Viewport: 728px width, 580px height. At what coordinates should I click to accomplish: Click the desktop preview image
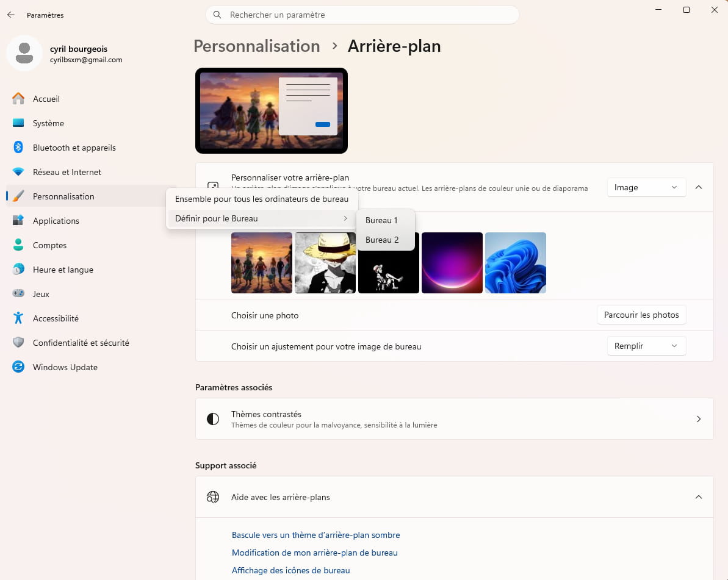click(x=272, y=110)
